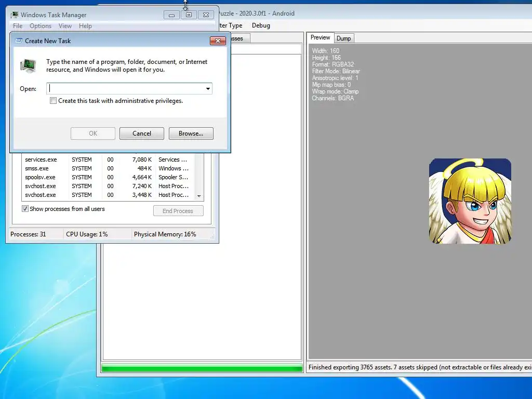The height and width of the screenshot is (399, 532).
Task: Close the Create New Task dialog
Action: 218,41
